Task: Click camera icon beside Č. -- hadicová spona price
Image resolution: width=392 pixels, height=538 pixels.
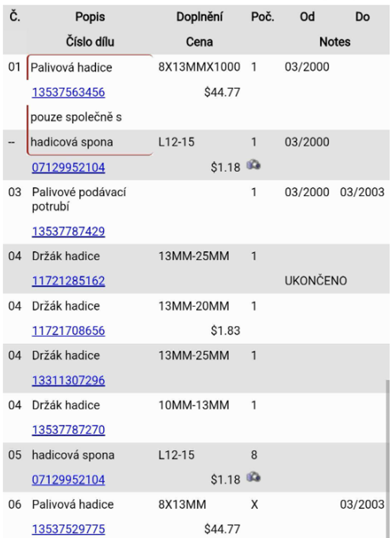Action: [253, 165]
